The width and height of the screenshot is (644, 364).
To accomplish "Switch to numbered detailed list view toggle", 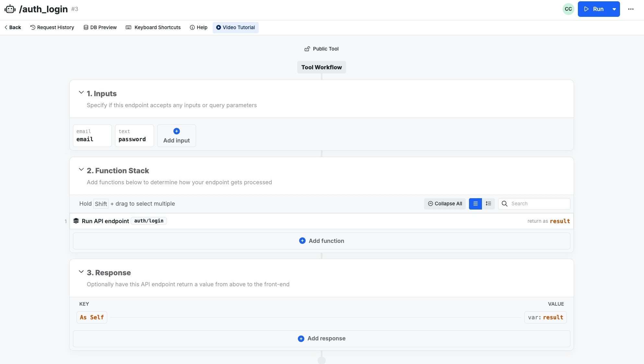I will click(488, 204).
